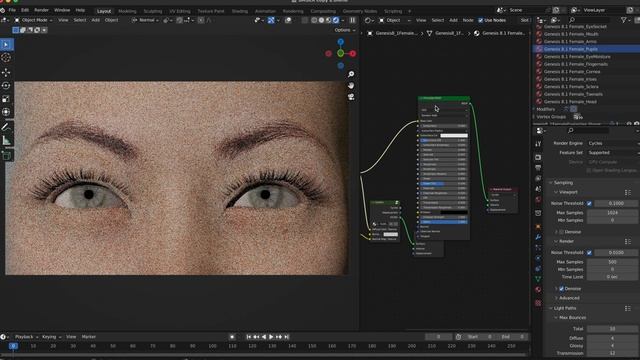Disable Render Denoise checkbox
This screenshot has width=640, height=360.
point(561,289)
